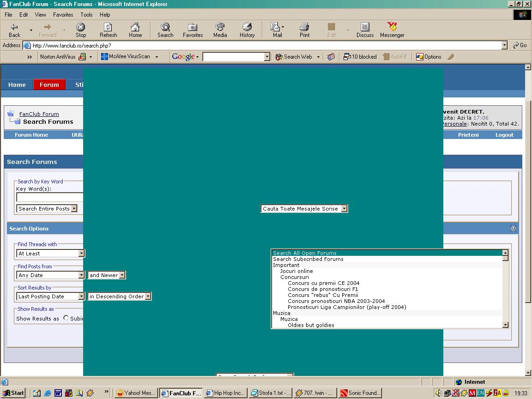Open Hip Hop Inc taskbar window
Screen dimensions: 532x399
226,393
